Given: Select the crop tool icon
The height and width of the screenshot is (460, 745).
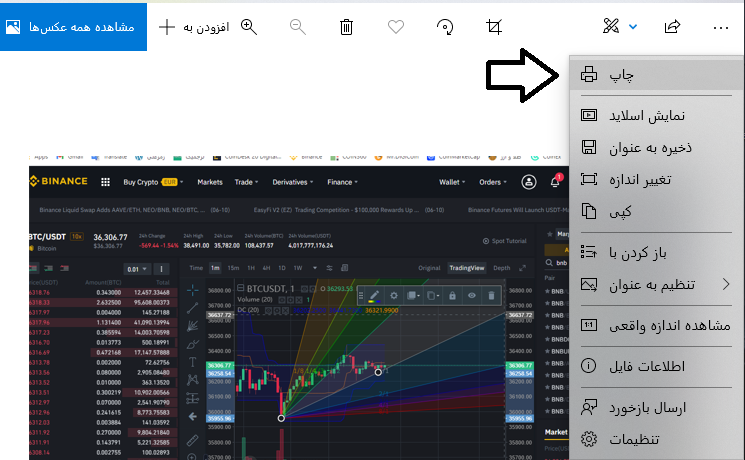Looking at the screenshot, I should (493, 27).
